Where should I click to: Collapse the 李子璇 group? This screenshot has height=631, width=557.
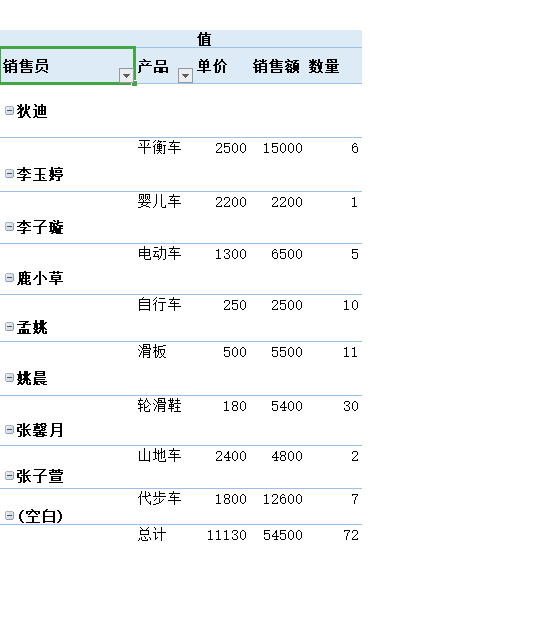point(9,227)
